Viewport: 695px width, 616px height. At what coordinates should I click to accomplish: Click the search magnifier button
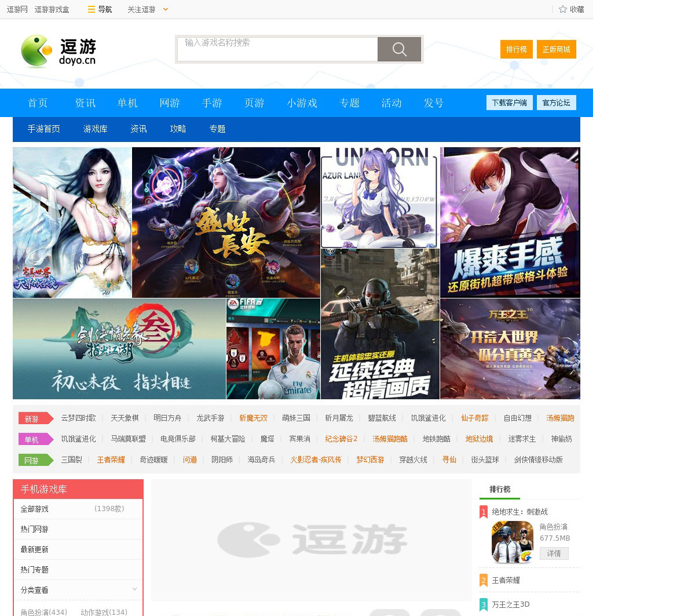[x=399, y=49]
